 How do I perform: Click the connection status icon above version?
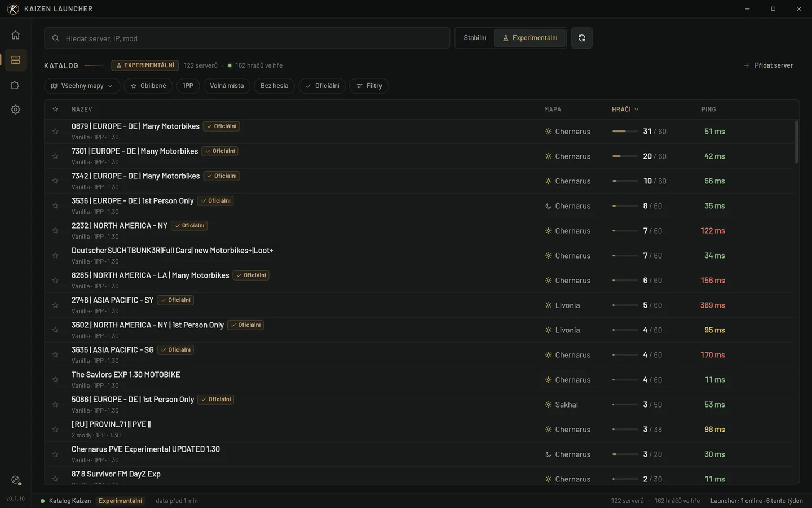tap(15, 480)
